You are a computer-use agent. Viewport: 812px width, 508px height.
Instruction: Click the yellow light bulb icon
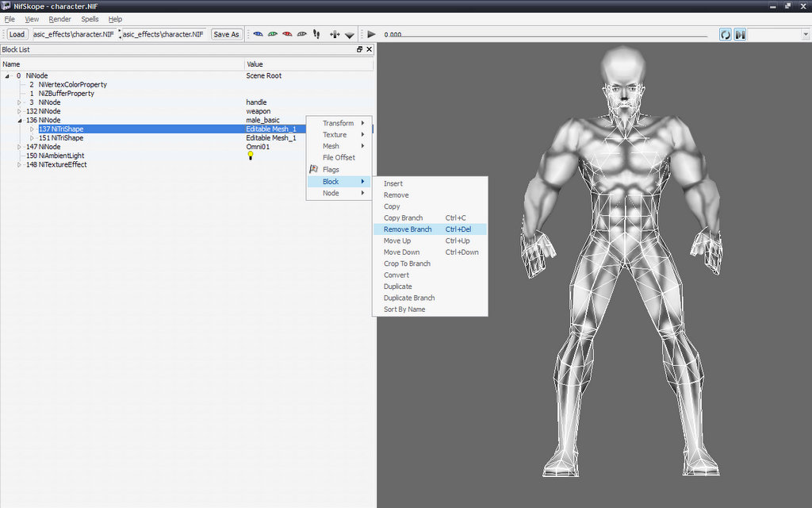[251, 156]
